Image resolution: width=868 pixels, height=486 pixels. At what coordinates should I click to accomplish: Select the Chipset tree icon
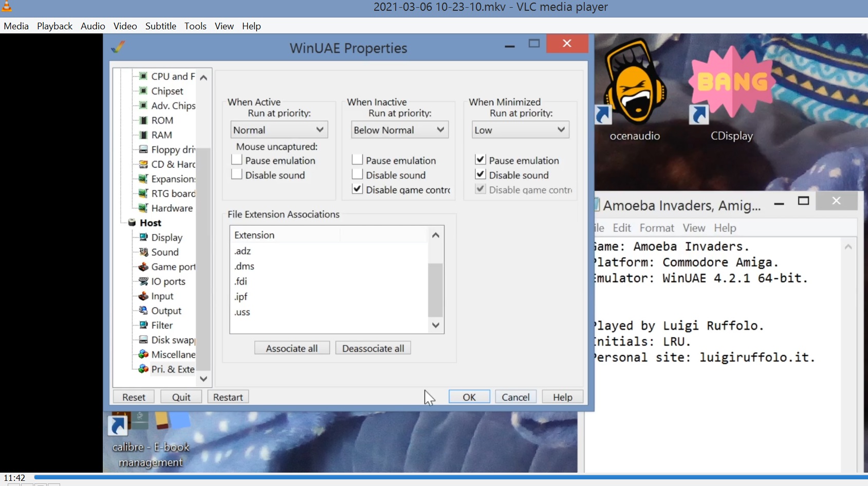pyautogui.click(x=144, y=91)
